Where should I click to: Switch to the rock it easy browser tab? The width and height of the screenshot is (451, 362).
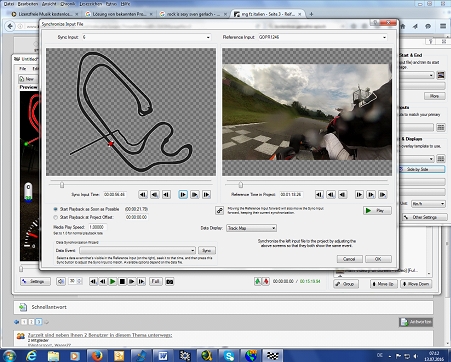tap(193, 14)
